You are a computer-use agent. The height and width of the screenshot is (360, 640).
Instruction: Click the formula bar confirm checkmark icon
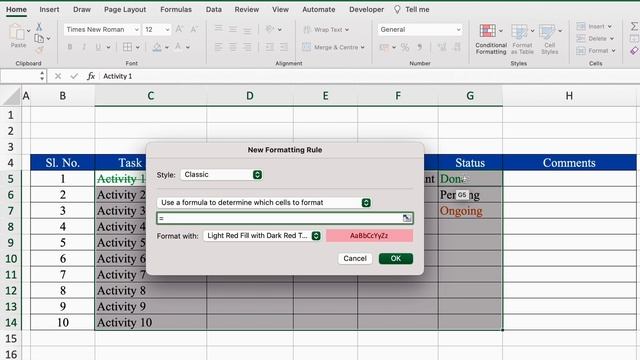(74, 76)
